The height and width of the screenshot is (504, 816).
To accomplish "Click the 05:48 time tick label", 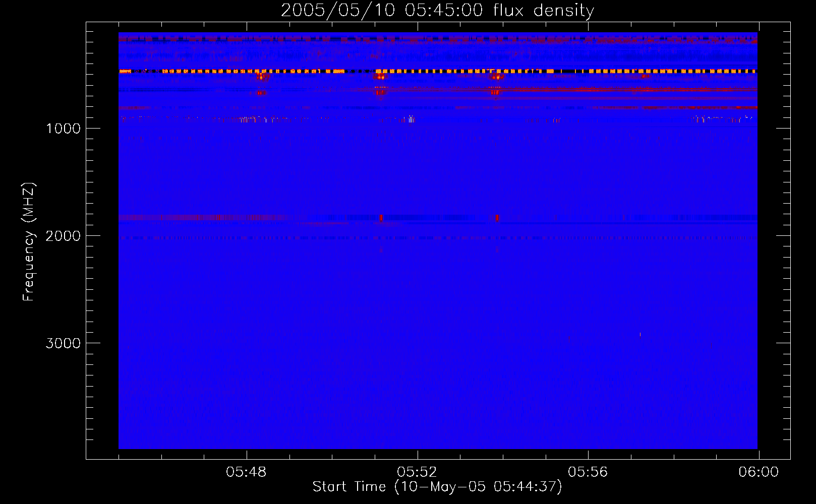I will click(x=246, y=472).
